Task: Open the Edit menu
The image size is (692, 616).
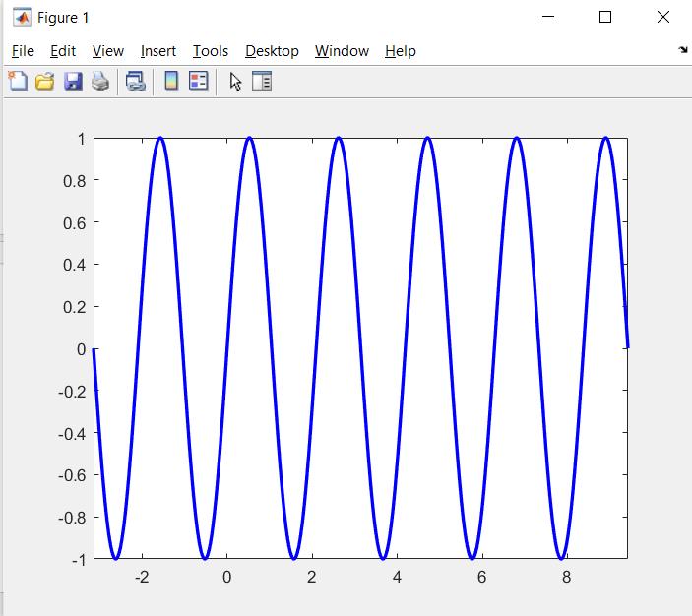Action: pyautogui.click(x=63, y=51)
